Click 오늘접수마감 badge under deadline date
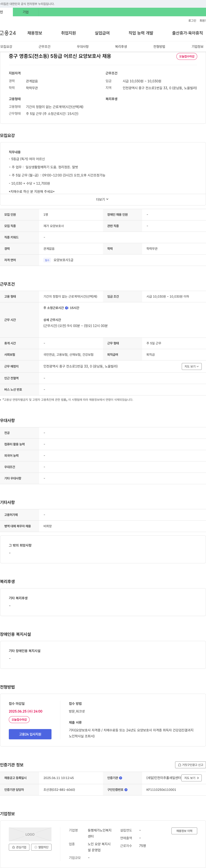The image size is (206, 868). click(x=19, y=719)
